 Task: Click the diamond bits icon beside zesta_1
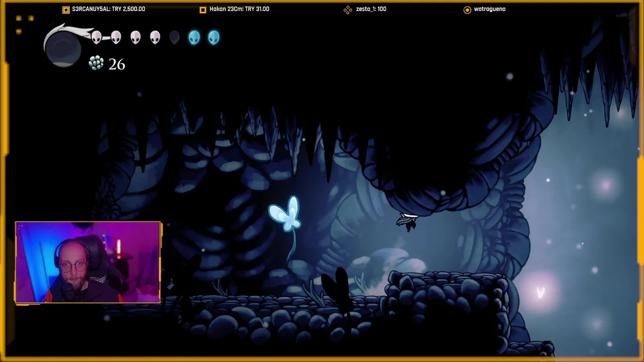(348, 10)
